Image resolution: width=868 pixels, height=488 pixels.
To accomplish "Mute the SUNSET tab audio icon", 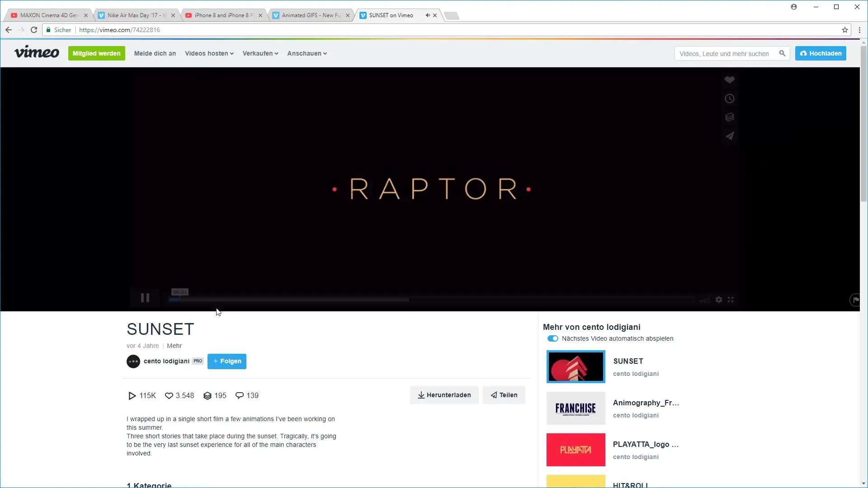I will (427, 15).
